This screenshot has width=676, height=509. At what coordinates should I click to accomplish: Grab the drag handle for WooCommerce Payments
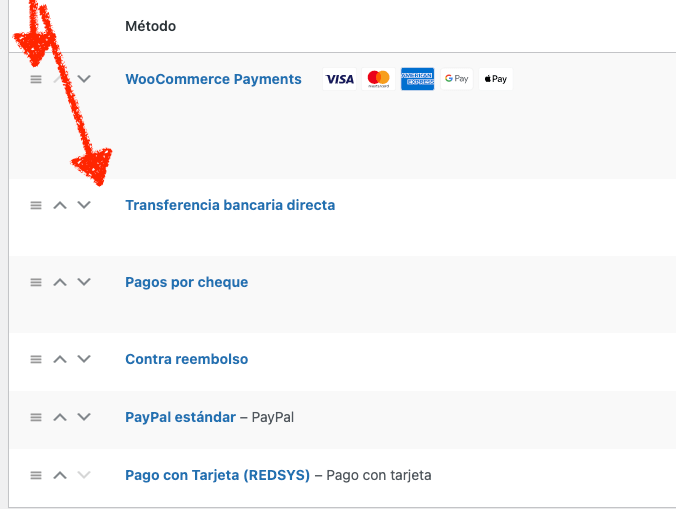pyautogui.click(x=36, y=79)
